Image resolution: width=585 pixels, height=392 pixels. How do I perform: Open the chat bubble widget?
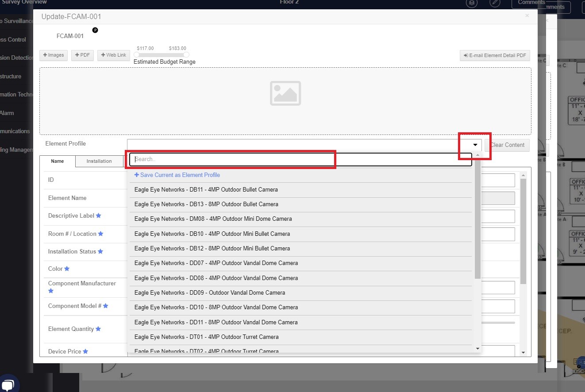pyautogui.click(x=9, y=384)
